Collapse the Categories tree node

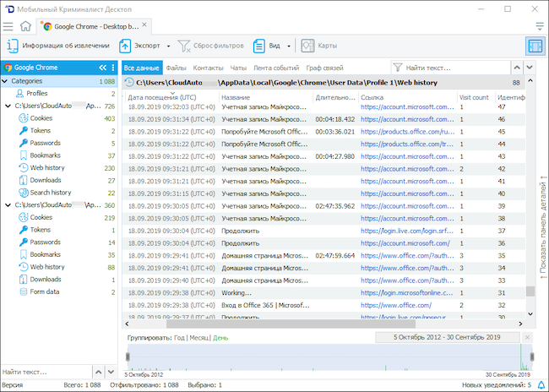pos(5,81)
